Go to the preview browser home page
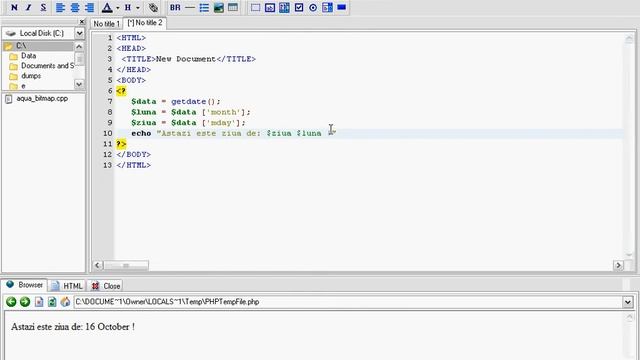The image size is (640, 360). pos(65,302)
